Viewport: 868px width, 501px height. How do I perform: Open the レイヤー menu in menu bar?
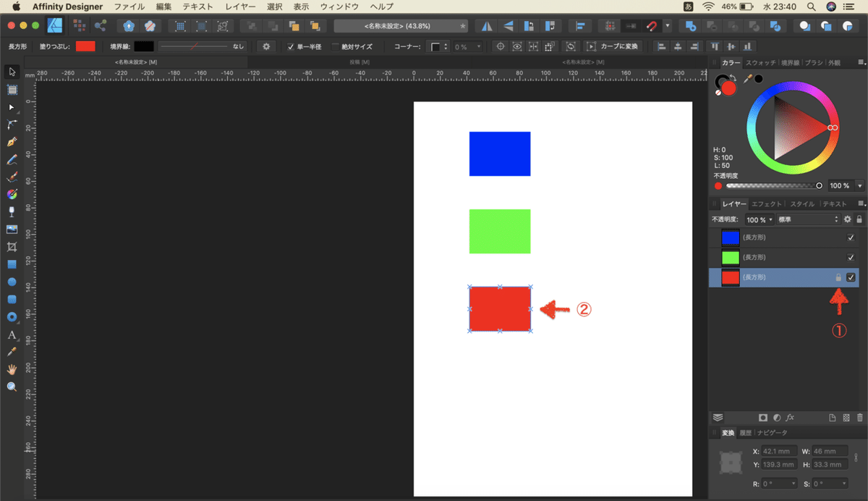240,6
